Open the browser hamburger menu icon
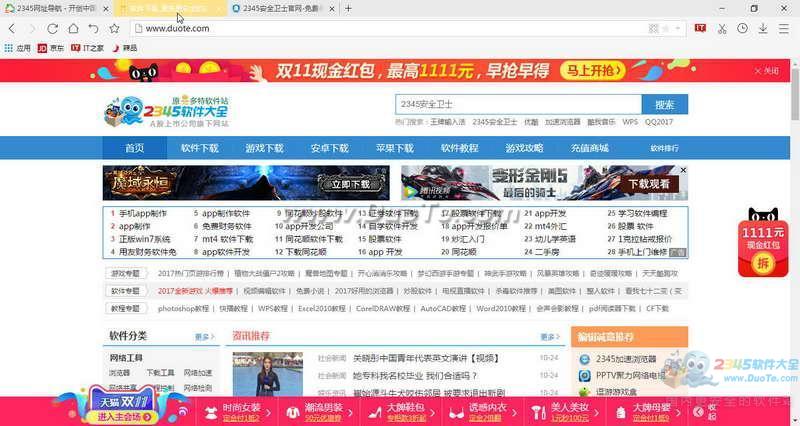The width and height of the screenshot is (800, 426). pyautogui.click(x=785, y=28)
